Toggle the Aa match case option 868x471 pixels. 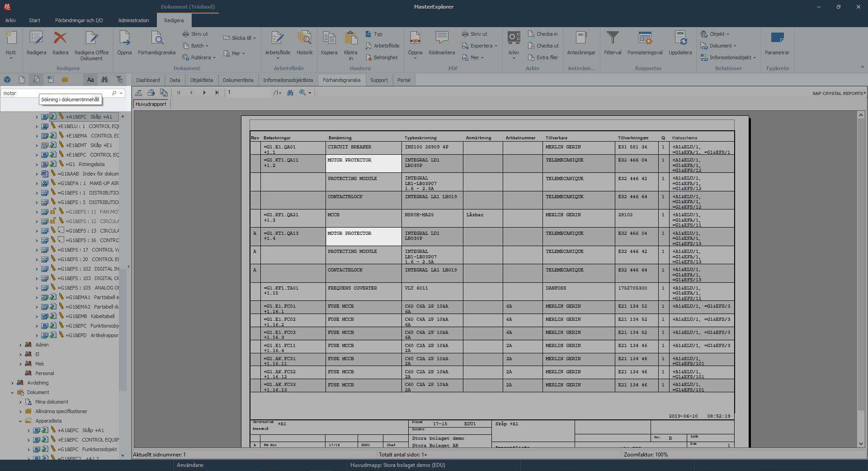pos(90,80)
